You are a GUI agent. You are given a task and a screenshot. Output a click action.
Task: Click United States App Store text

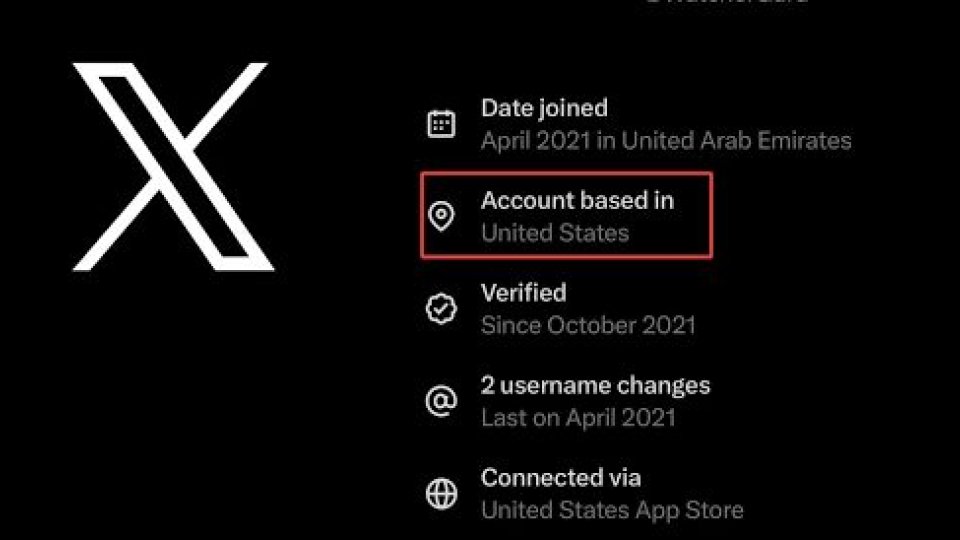pyautogui.click(x=612, y=511)
